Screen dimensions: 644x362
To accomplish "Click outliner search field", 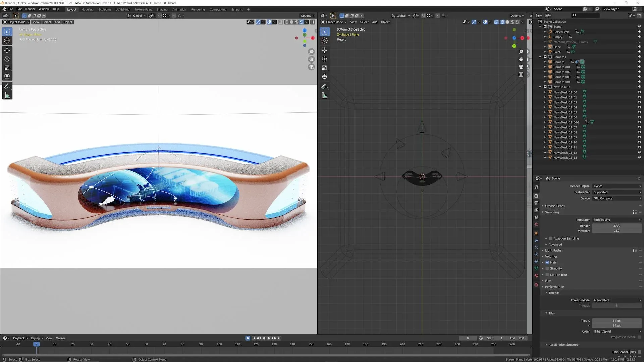I will 585,15.
